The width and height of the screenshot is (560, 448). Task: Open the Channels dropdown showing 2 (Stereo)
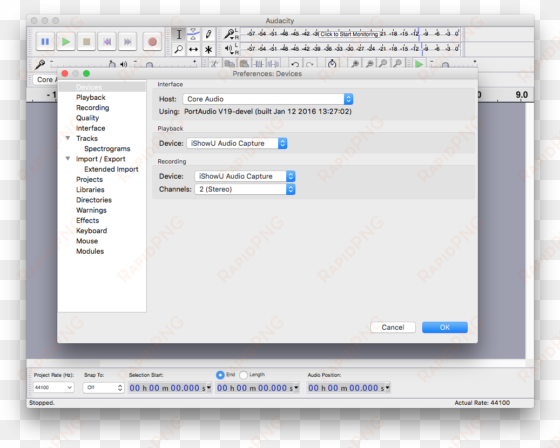tap(245, 189)
